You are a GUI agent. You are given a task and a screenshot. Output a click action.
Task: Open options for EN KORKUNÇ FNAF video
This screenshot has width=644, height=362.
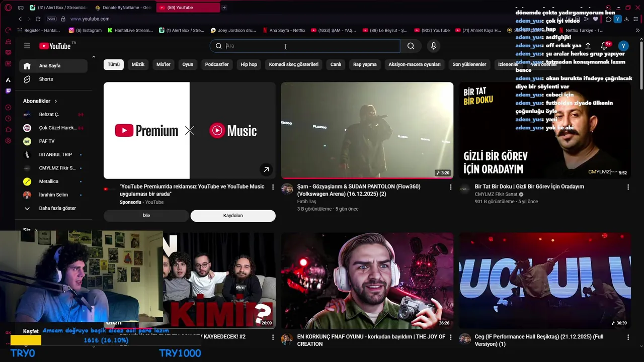[x=450, y=337]
